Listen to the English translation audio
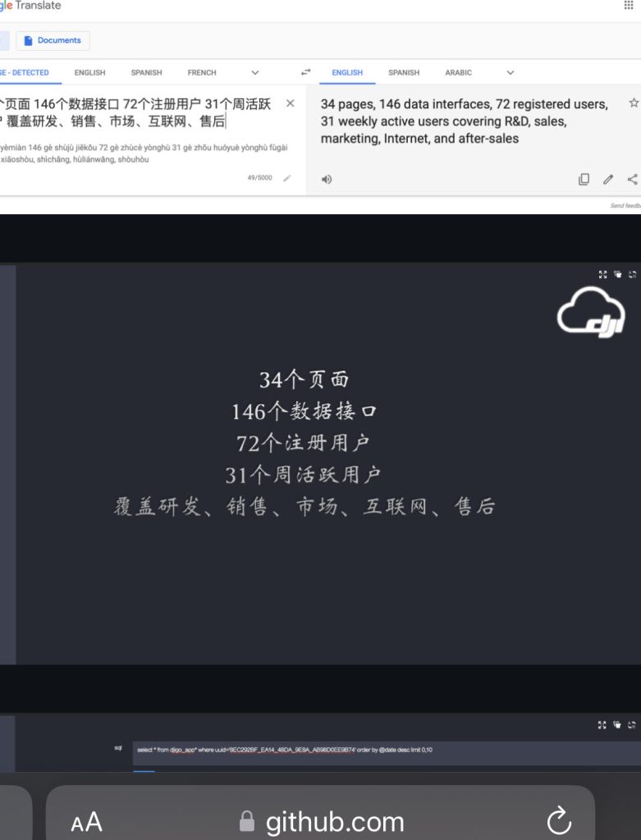 coord(327,179)
